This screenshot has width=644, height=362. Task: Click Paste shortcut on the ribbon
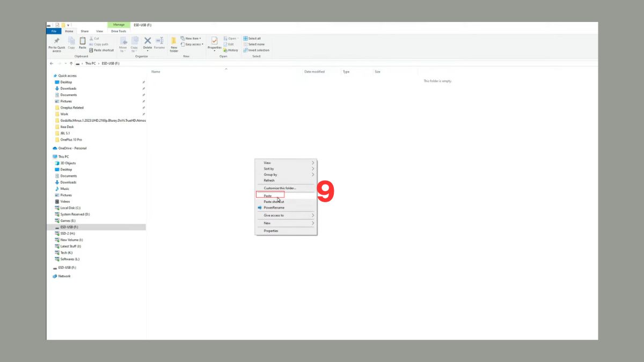pos(101,50)
